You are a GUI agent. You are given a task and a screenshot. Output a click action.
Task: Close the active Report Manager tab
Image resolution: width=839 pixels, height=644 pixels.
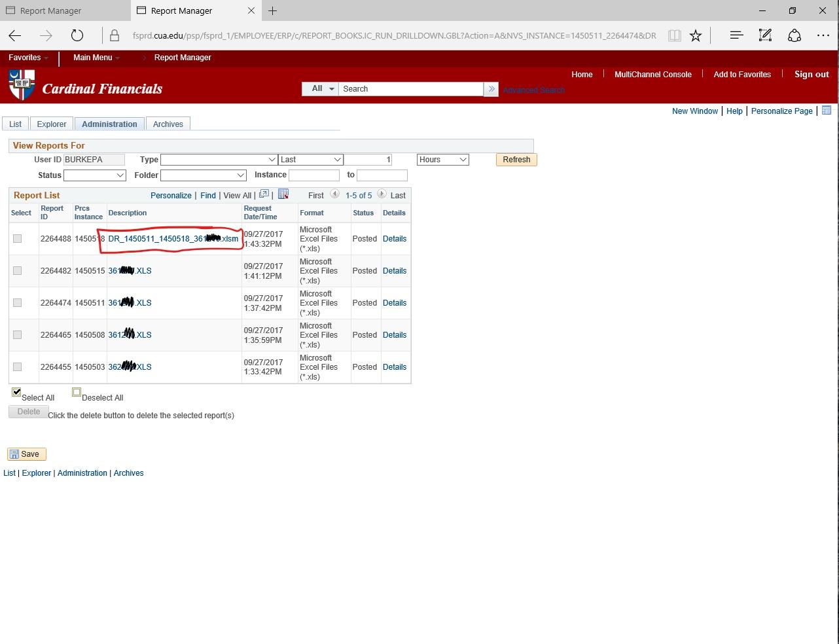click(251, 10)
